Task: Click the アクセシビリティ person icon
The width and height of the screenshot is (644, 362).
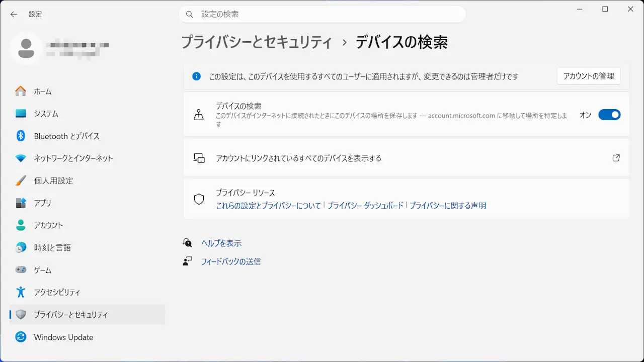Action: (21, 292)
